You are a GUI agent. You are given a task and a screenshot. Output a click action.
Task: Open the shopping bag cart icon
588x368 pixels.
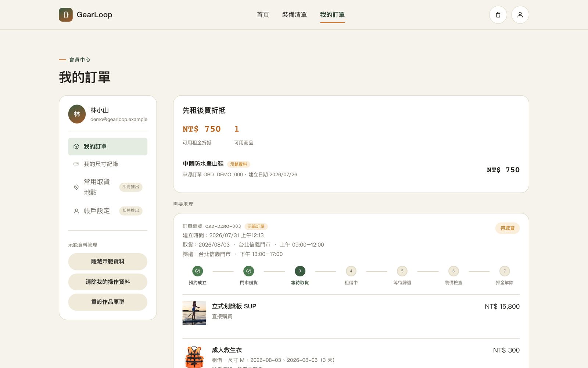[498, 15]
